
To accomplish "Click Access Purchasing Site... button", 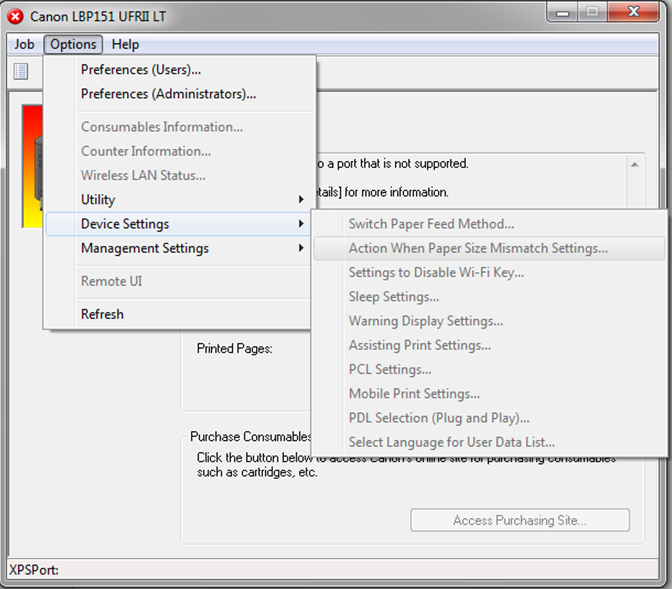I will pyautogui.click(x=520, y=520).
